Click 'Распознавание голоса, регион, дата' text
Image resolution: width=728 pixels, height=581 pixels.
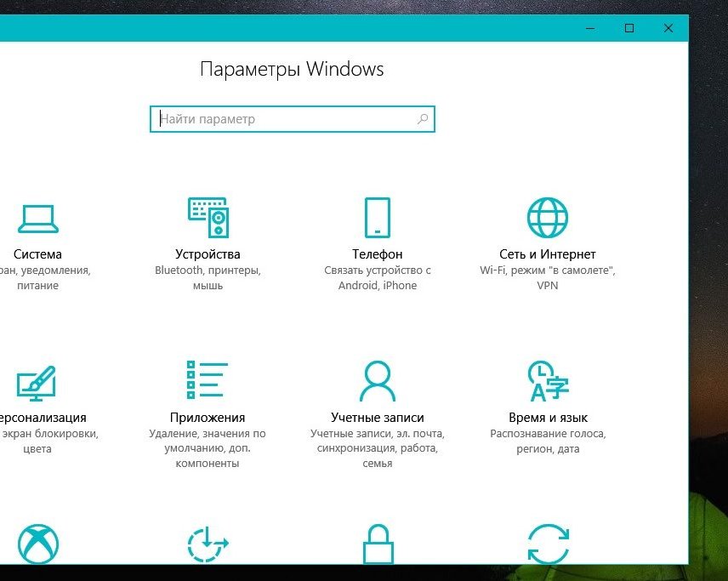point(548,441)
